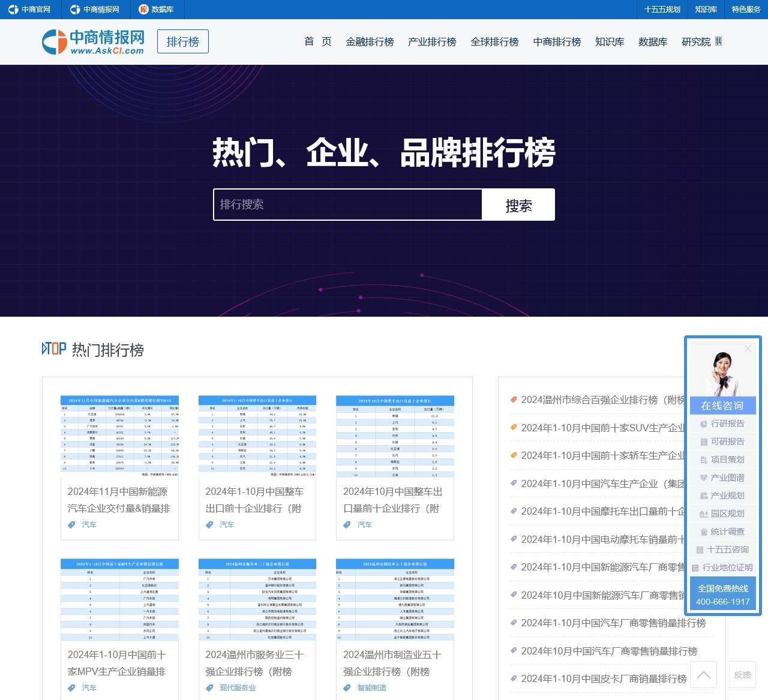Click the 在线咨询 button
The height and width of the screenshot is (700, 768).
pos(722,406)
